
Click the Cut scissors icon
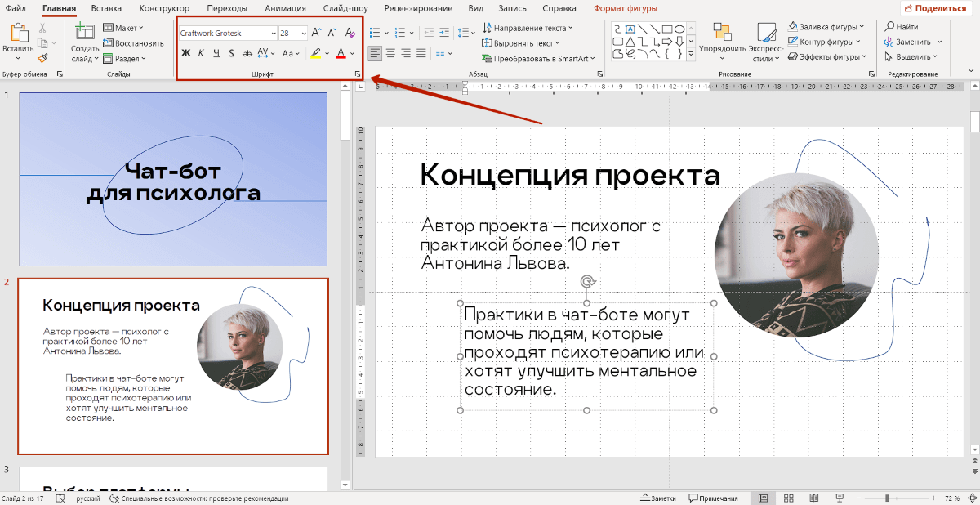42,28
